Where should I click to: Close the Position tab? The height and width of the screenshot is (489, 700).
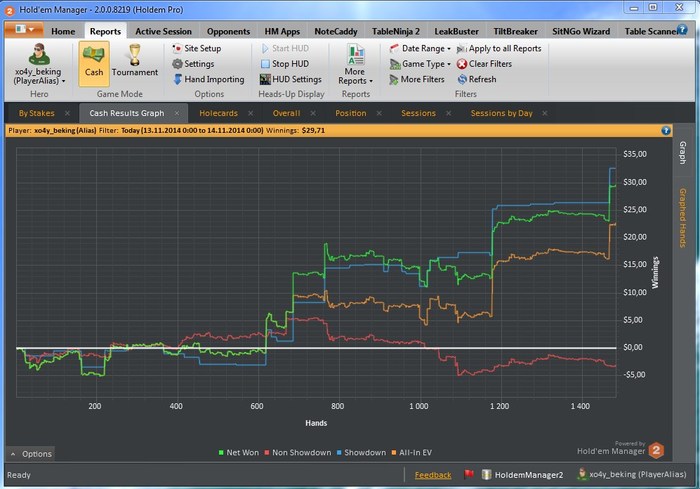click(379, 113)
